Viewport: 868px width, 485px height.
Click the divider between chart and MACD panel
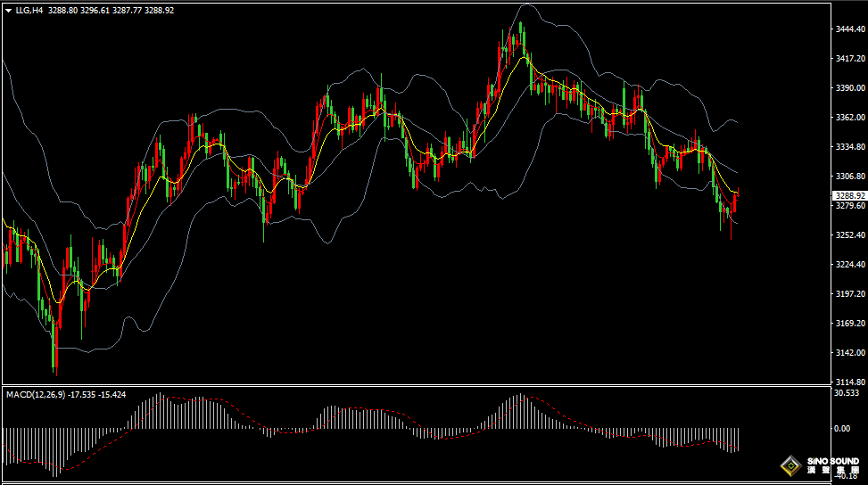pos(415,386)
